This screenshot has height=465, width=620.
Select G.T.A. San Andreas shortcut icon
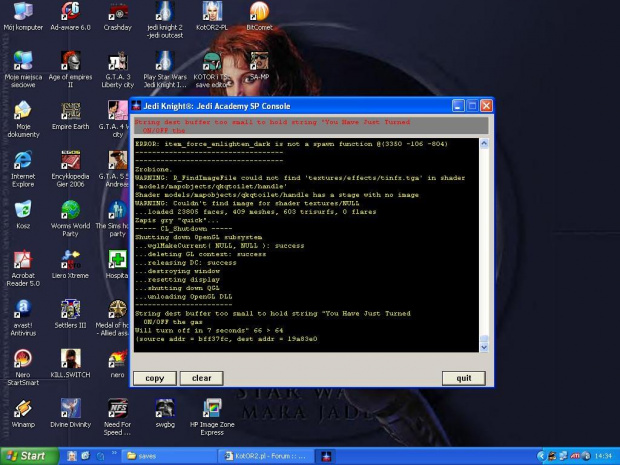click(114, 169)
